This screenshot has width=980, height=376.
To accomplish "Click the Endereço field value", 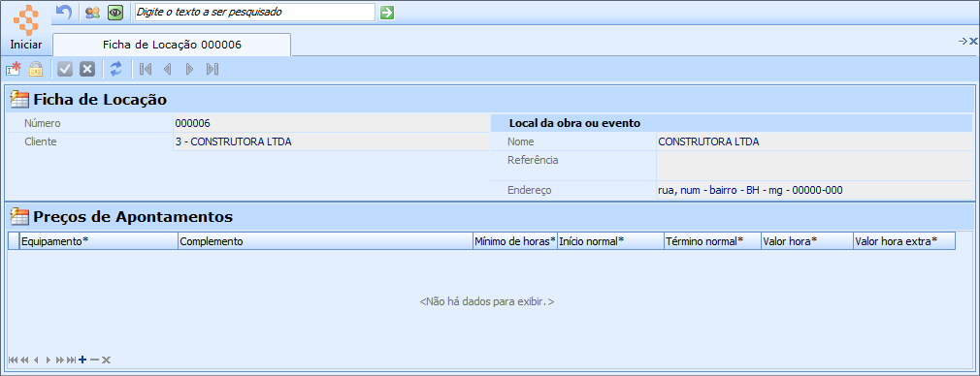I will click(x=815, y=190).
